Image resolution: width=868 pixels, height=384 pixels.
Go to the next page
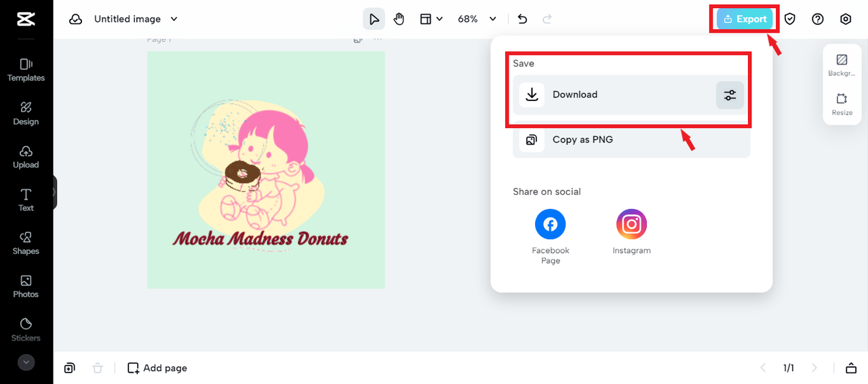point(814,368)
